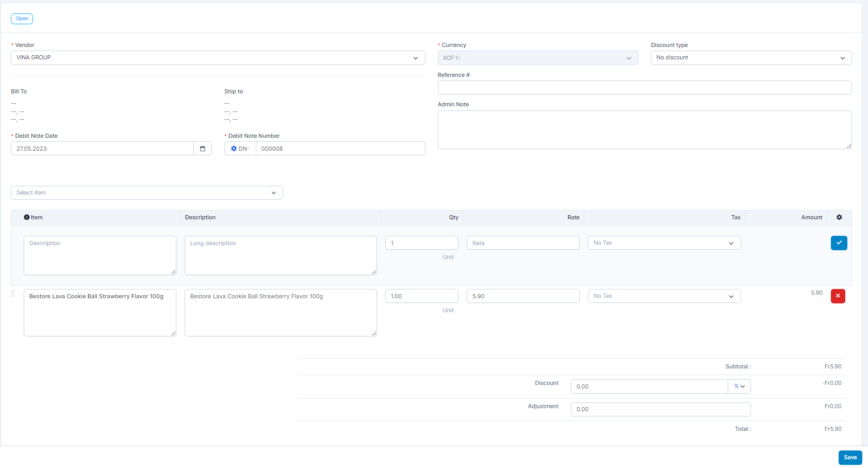
Task: Click the Open status badge
Action: coord(22,19)
